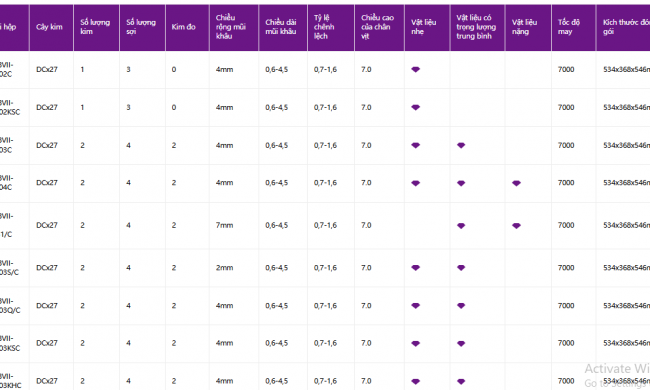Click '7000' sewing speed in 02KSC row
Viewport: 650px width, 390px height.
coord(566,107)
